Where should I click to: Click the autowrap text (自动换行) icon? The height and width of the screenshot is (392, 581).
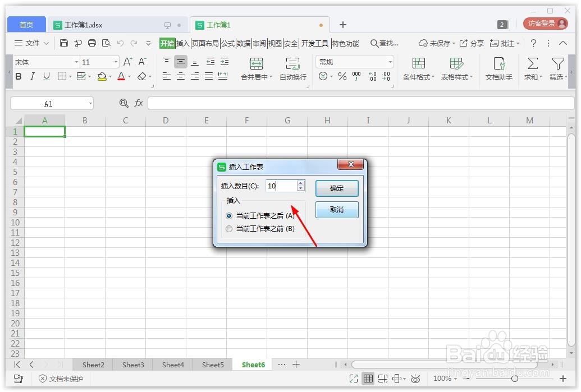(292, 68)
